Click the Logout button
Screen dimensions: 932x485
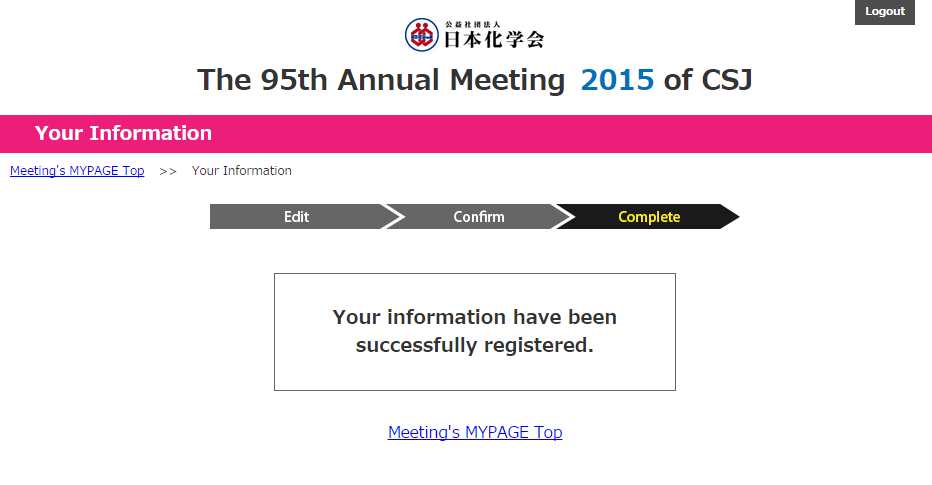(884, 12)
